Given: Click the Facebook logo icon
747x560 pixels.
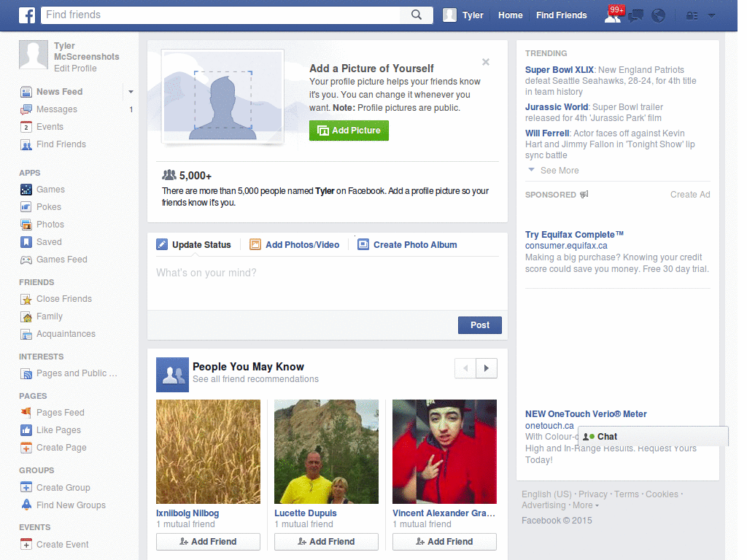Looking at the screenshot, I should (x=27, y=15).
